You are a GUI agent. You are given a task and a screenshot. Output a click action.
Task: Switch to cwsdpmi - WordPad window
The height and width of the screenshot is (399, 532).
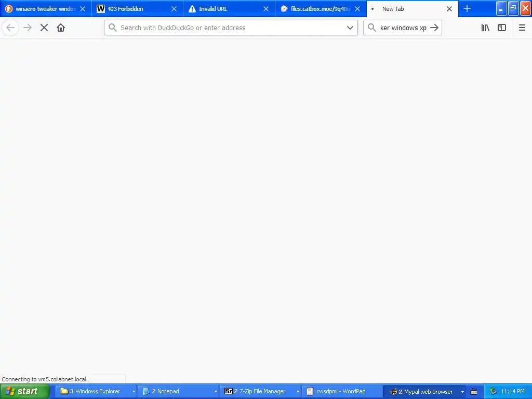point(342,392)
